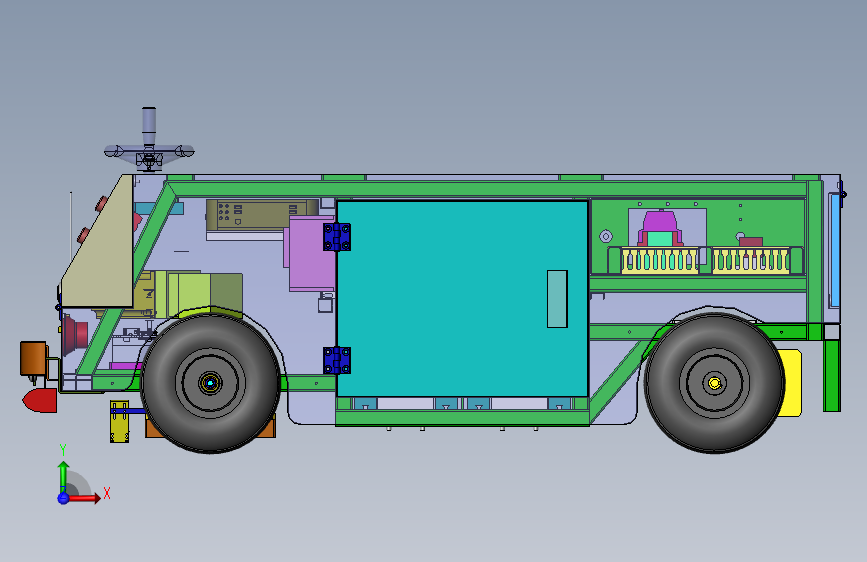Pick the olive control panel with dot indicators
Image resolution: width=867 pixels, height=562 pixels.
tap(260, 215)
